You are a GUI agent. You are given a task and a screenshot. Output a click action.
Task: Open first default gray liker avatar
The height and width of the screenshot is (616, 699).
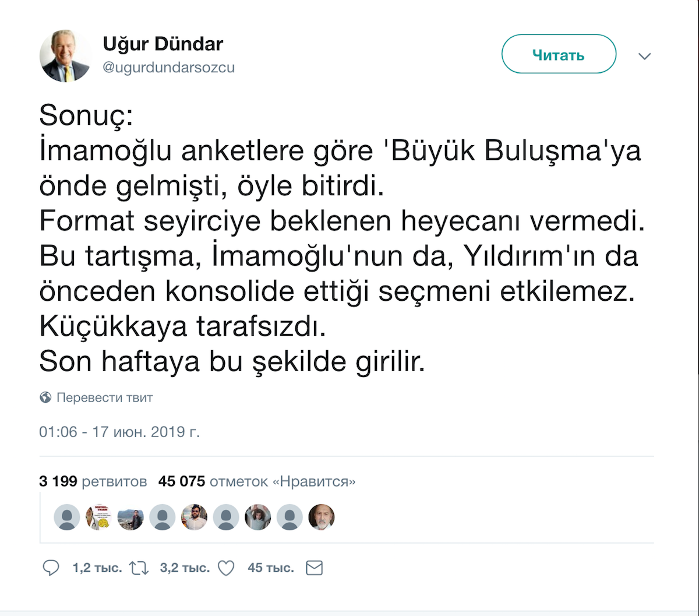67,517
